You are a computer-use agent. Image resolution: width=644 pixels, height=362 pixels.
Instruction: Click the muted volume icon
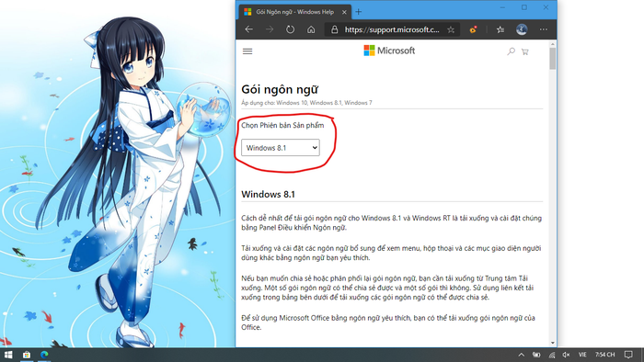pos(566,355)
